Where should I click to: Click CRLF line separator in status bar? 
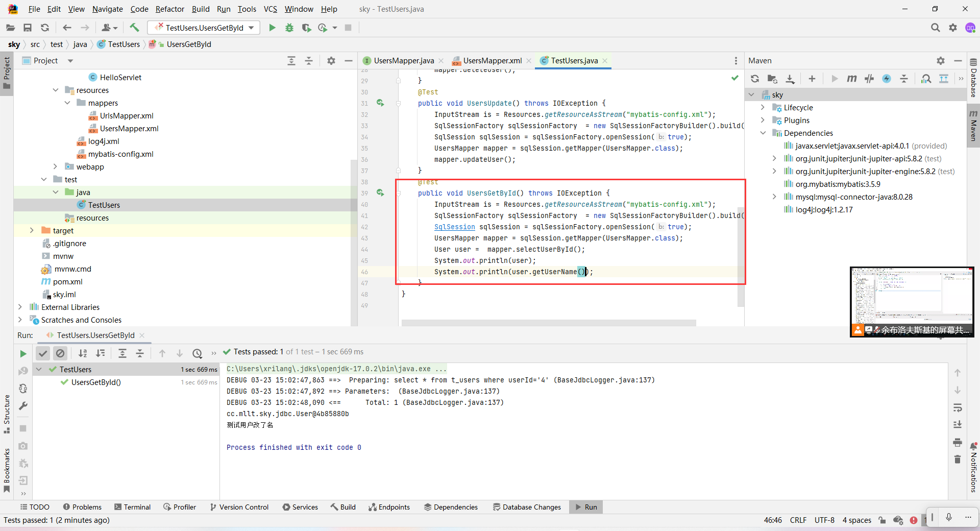point(798,520)
